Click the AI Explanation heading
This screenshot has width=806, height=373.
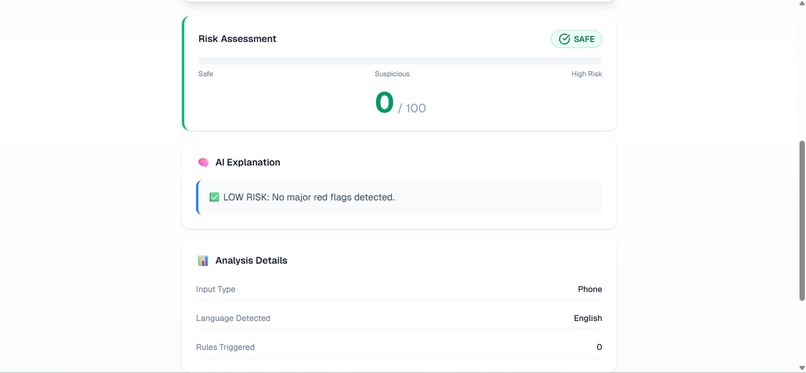click(x=248, y=162)
